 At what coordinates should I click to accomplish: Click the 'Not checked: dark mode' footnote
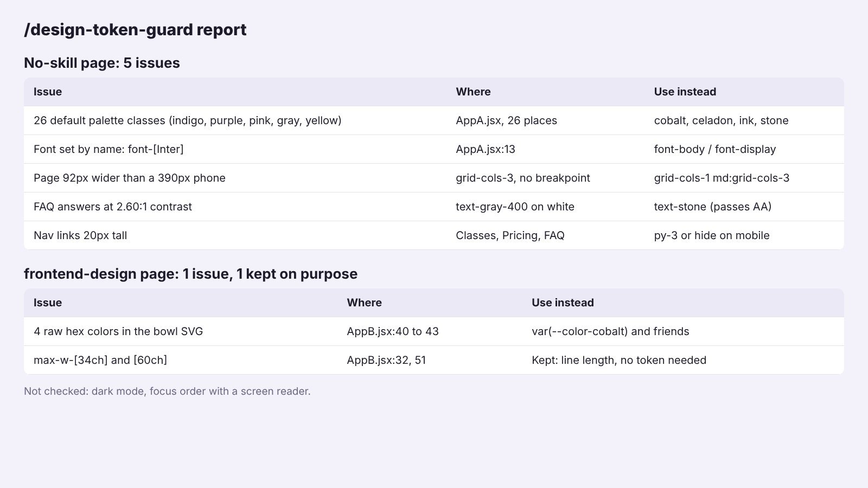pos(167,391)
